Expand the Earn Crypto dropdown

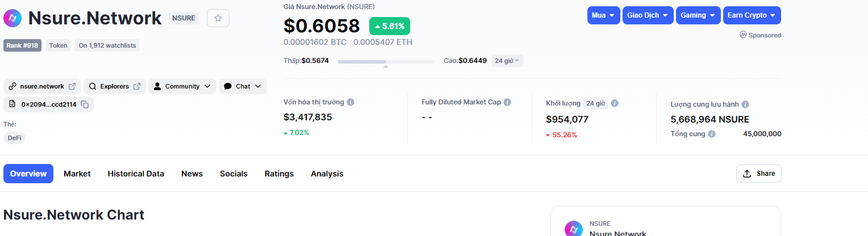752,15
